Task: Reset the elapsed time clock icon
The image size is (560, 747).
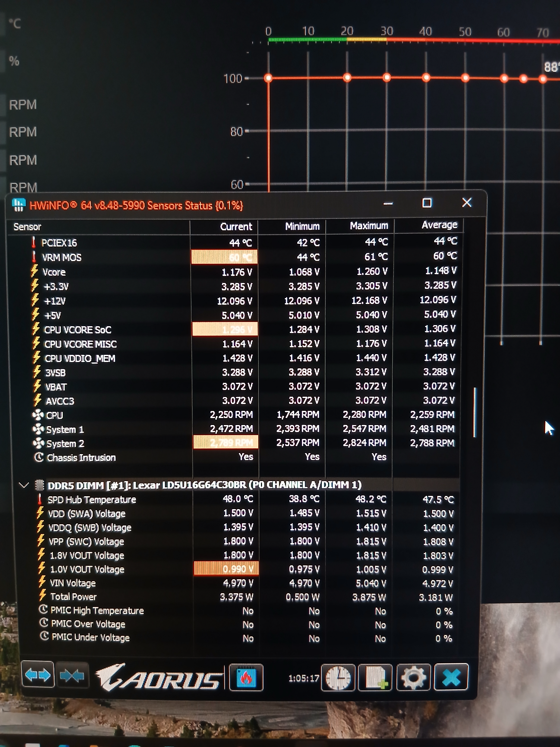Action: pos(338,677)
